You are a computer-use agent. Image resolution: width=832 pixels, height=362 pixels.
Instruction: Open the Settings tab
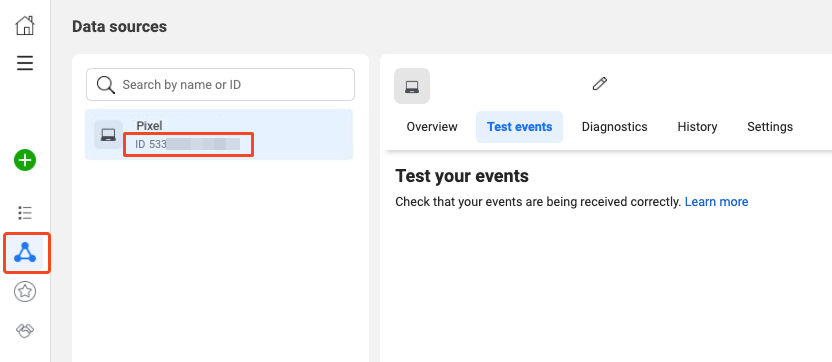[x=770, y=127]
